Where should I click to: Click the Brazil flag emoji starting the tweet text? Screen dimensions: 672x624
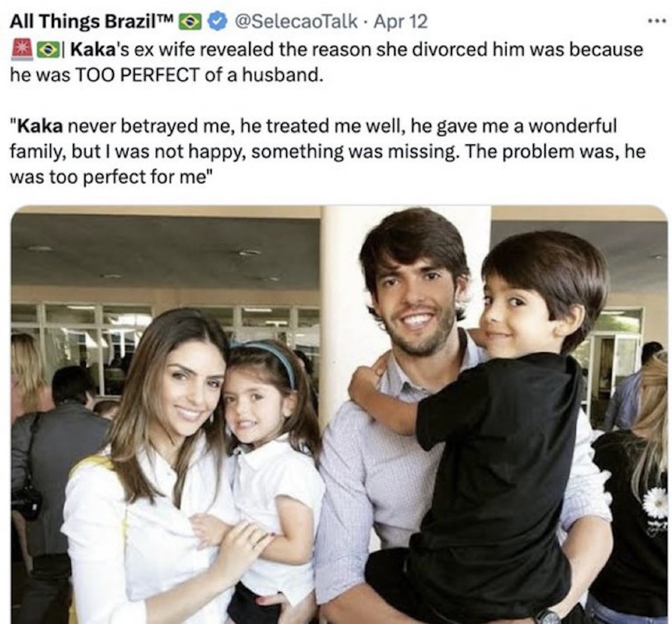48,50
